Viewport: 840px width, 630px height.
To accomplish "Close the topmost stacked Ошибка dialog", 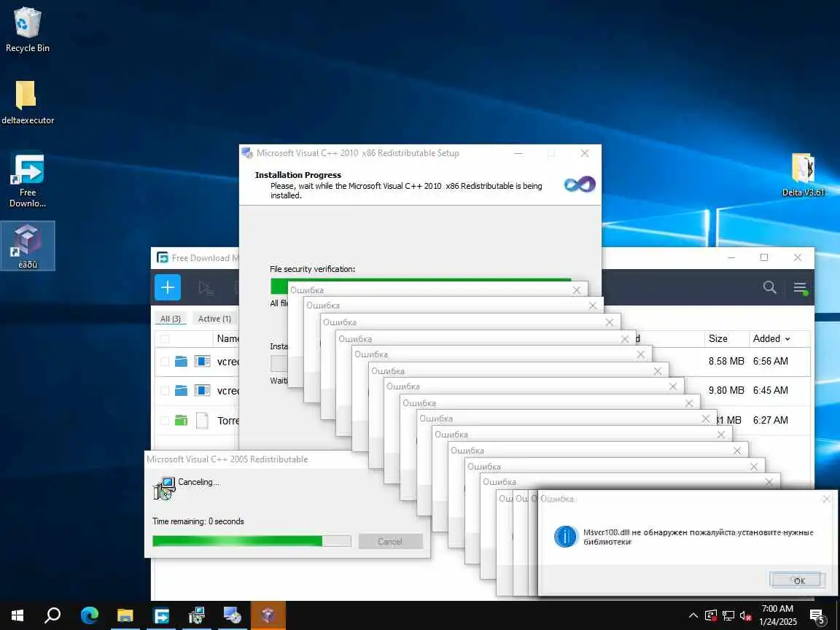I will pyautogui.click(x=577, y=290).
